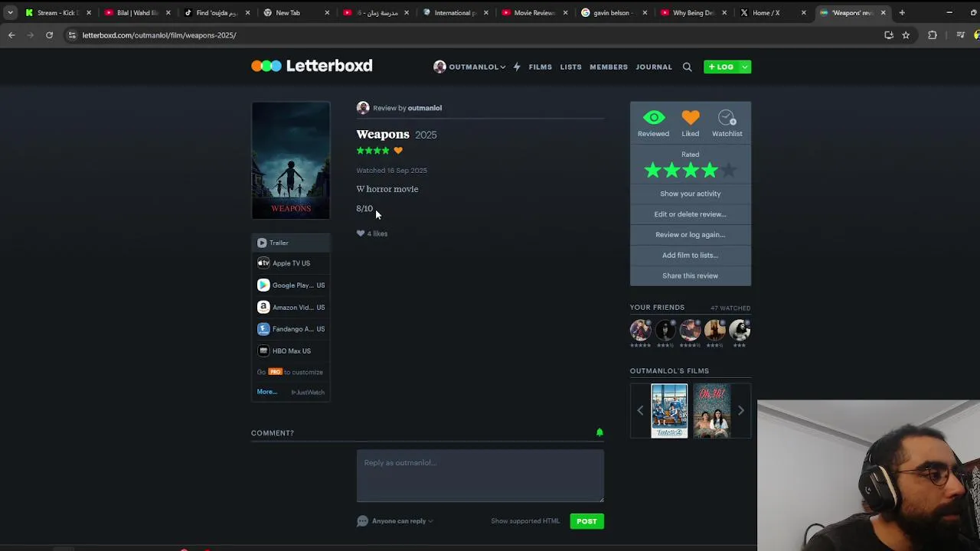Show next film in carousel
This screenshot has height=551, width=980.
coord(740,411)
